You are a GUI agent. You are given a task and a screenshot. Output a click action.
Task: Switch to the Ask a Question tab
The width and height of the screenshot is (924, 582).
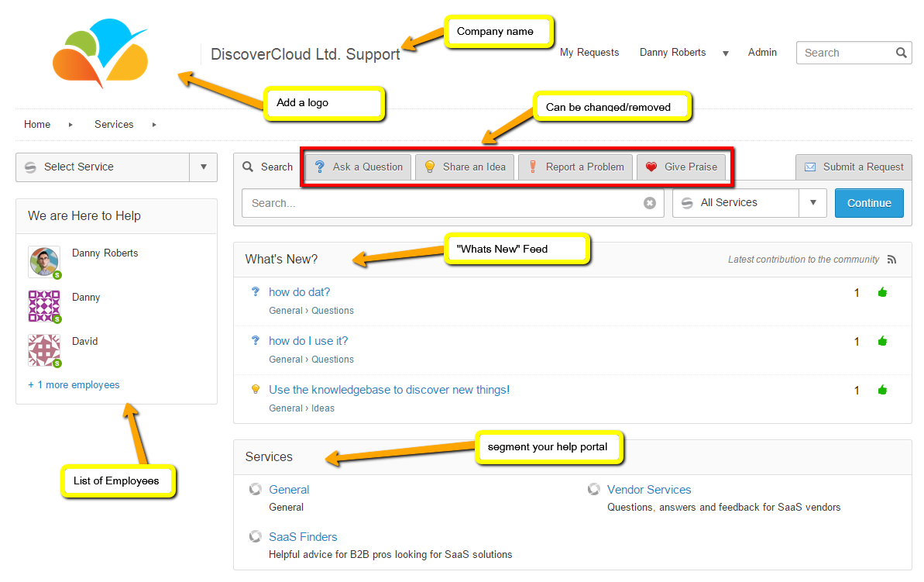[x=358, y=167]
